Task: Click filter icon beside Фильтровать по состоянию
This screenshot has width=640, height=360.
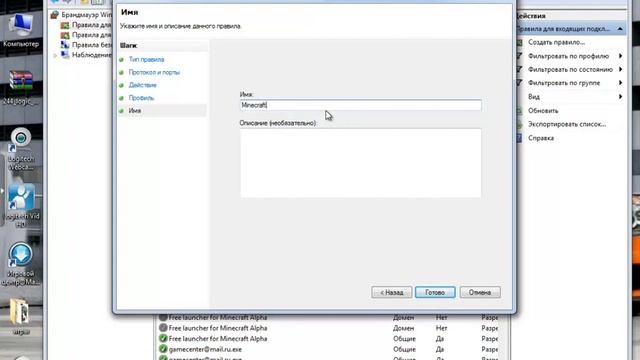Action: [x=520, y=69]
